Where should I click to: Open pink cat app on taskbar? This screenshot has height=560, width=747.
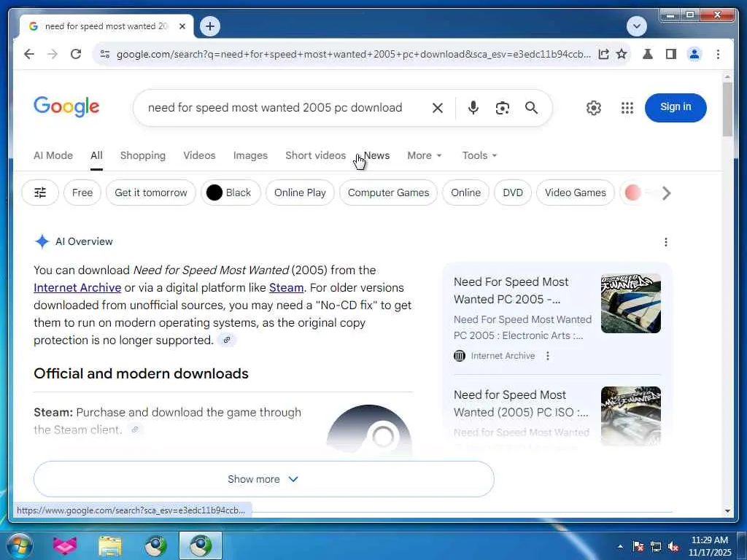pos(65,545)
